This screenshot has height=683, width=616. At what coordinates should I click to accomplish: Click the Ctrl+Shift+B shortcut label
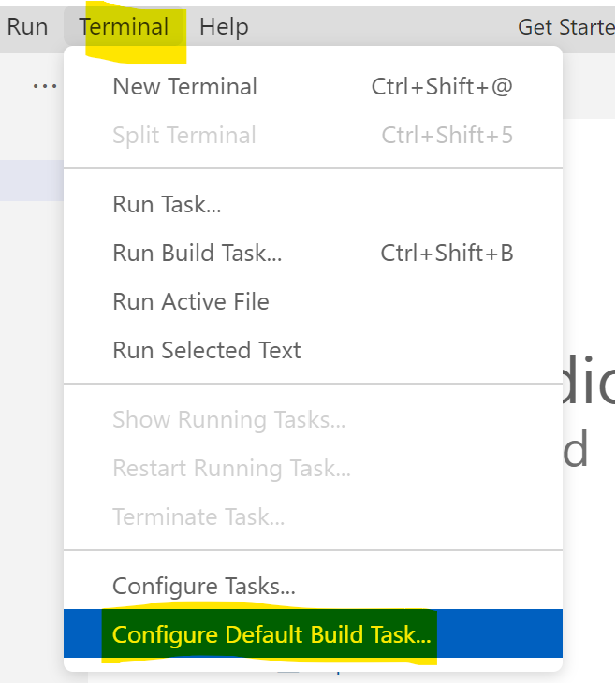(447, 253)
